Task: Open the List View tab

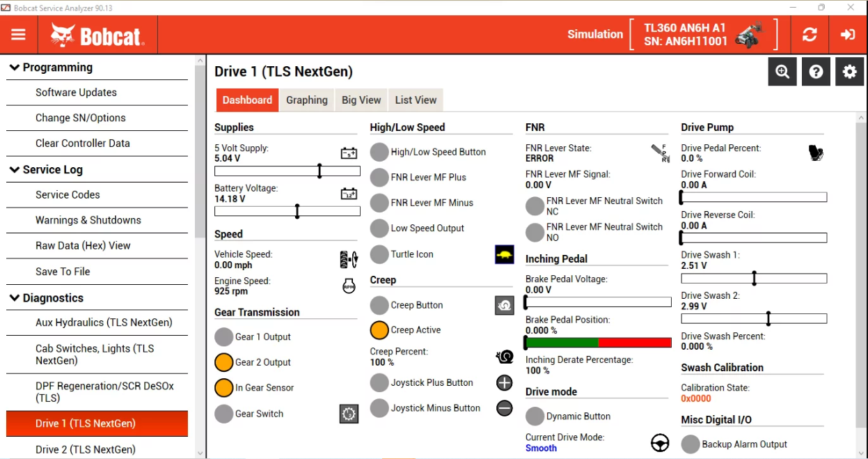Action: pyautogui.click(x=415, y=100)
